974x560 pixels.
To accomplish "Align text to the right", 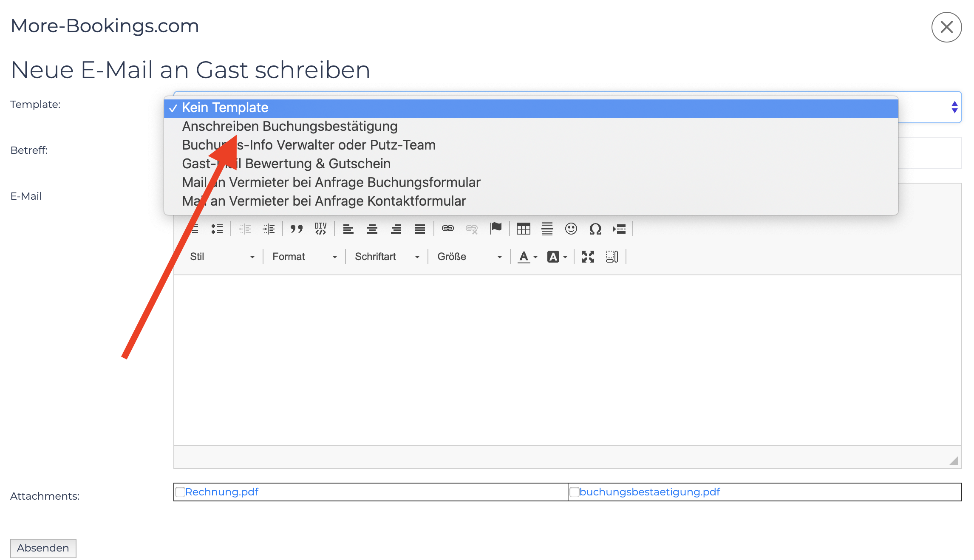I will [x=396, y=229].
